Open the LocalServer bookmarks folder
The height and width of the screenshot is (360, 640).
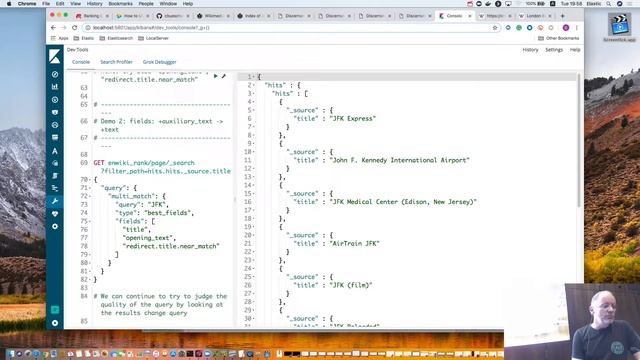pyautogui.click(x=153, y=38)
